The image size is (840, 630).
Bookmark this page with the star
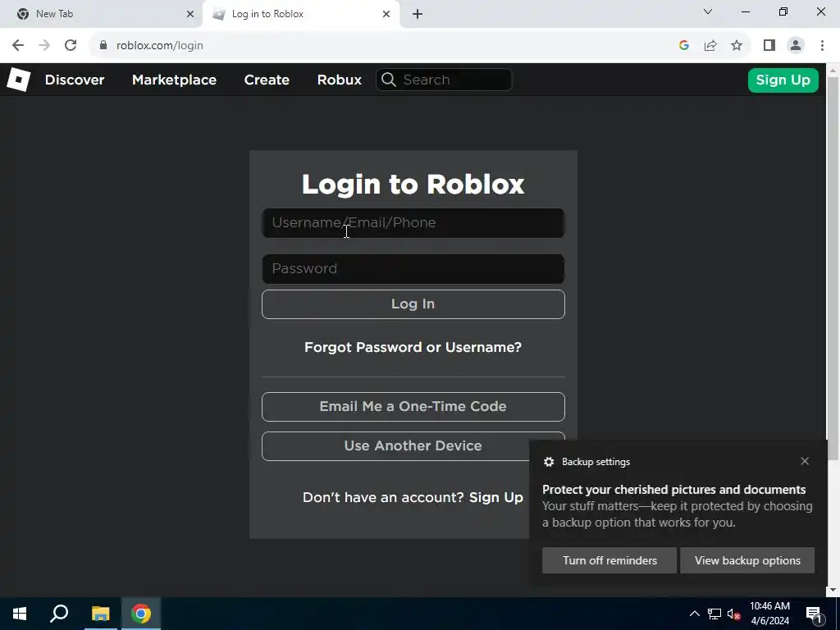pyautogui.click(x=737, y=46)
